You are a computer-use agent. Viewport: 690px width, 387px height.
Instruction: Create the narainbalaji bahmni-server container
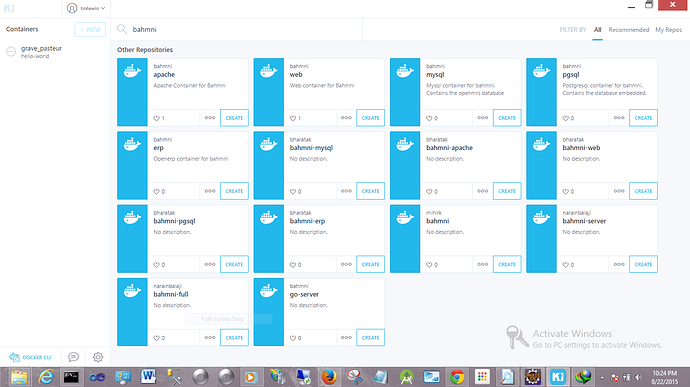643,265
